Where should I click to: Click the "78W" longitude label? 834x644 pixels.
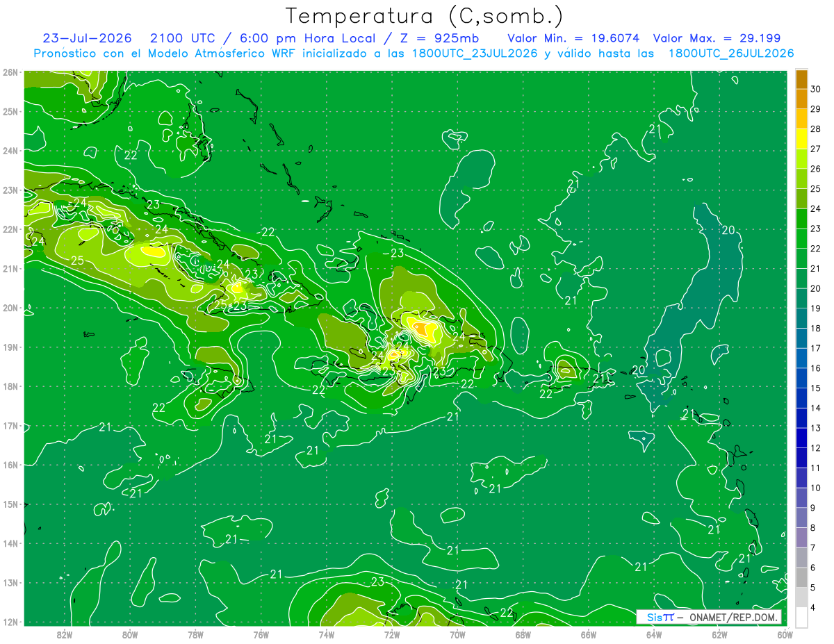point(195,634)
